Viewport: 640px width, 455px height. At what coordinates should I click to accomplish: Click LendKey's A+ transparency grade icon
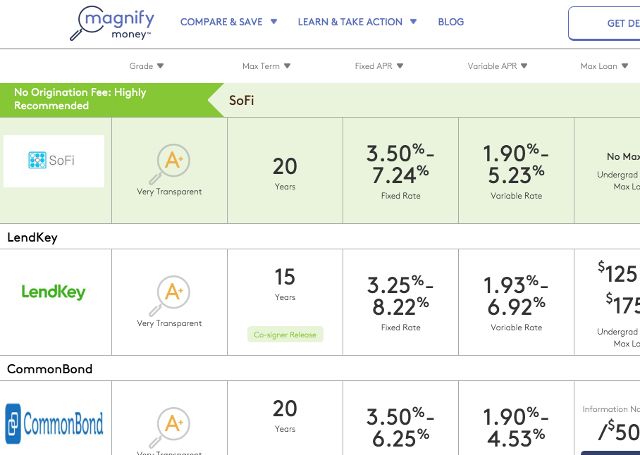169,292
